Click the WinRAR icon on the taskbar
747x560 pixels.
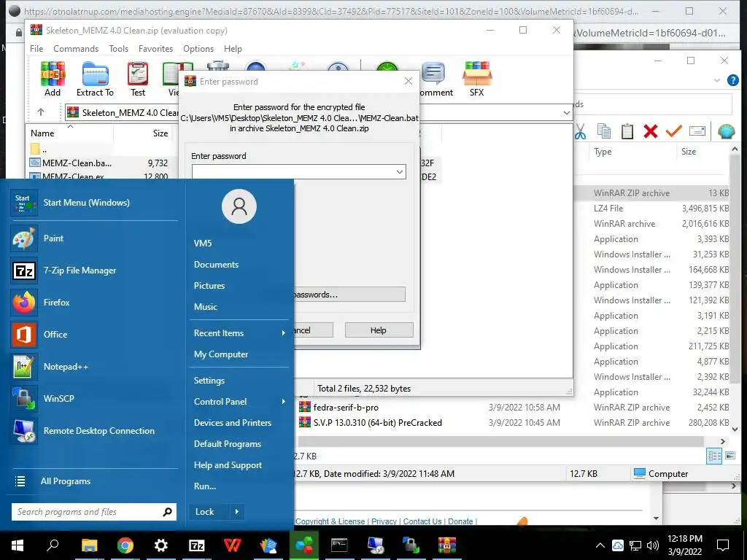[x=447, y=545]
